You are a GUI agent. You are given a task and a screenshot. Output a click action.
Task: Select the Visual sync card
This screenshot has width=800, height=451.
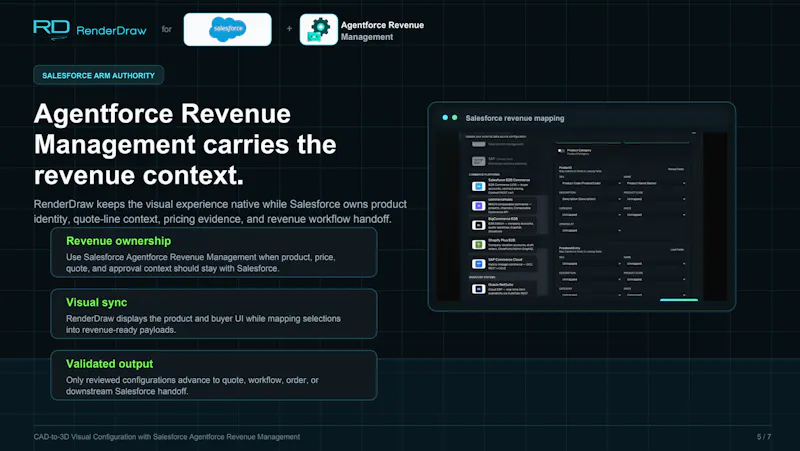coord(214,314)
